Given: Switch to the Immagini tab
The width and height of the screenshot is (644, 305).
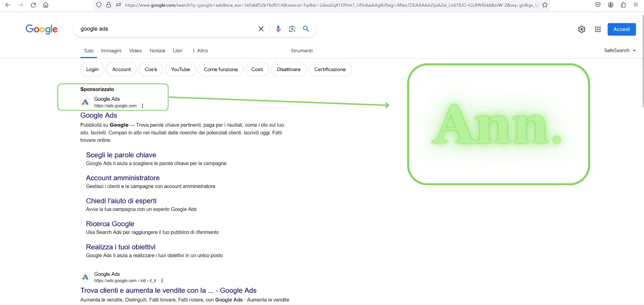Looking at the screenshot, I should (111, 51).
